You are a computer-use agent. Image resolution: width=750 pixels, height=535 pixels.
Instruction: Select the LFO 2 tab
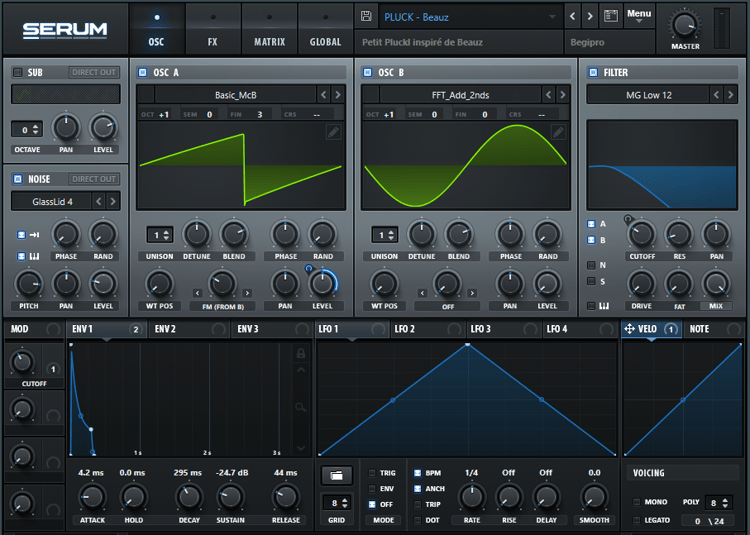428,329
